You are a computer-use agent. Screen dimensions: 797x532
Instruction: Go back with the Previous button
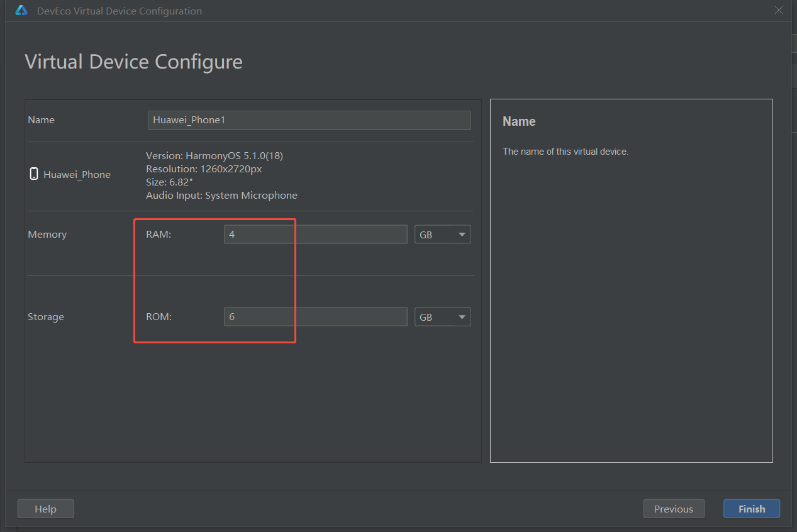pos(673,509)
